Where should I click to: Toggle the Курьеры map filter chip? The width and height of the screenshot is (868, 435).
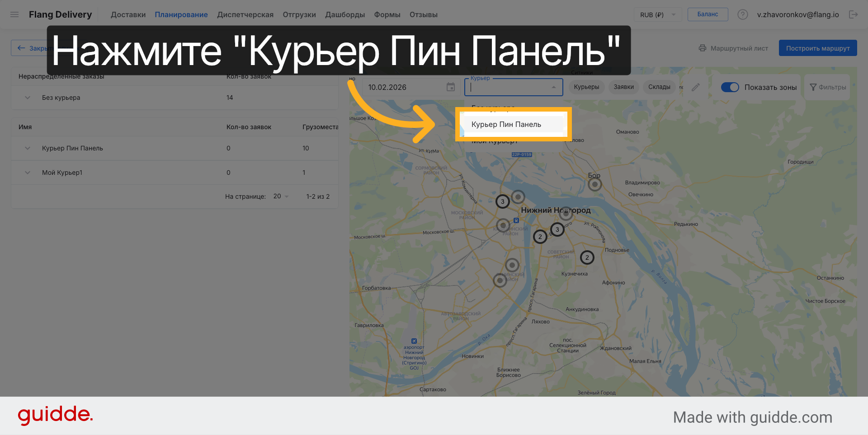point(586,87)
